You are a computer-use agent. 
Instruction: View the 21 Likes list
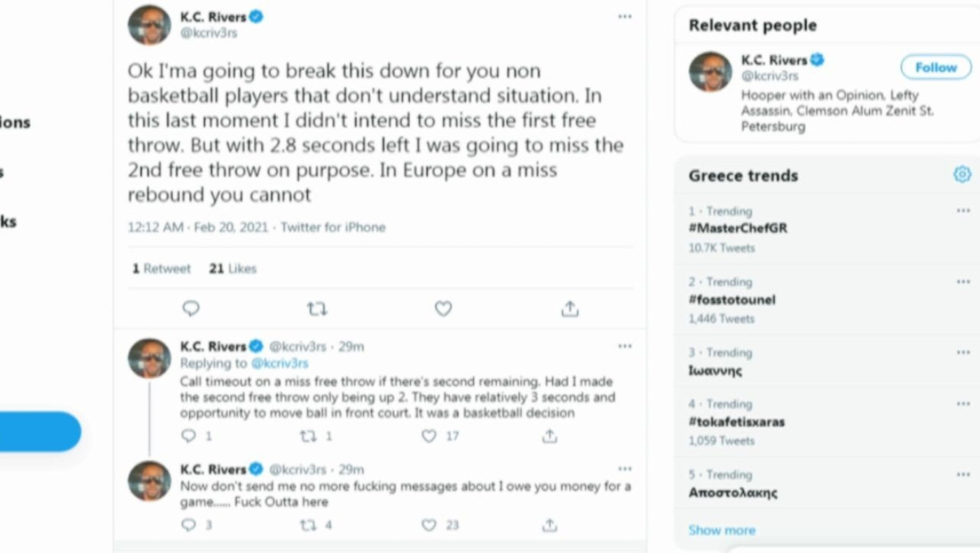click(232, 268)
